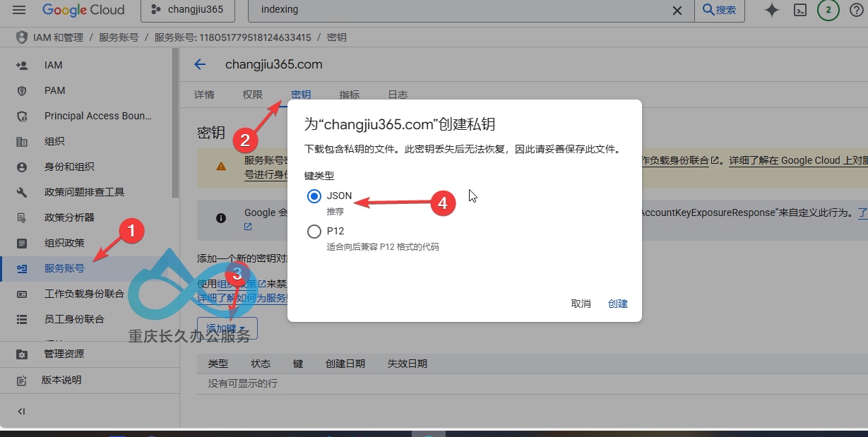Screen dimensions: 868x437
Task: Click 创建 to create the private key
Action: [x=618, y=304]
